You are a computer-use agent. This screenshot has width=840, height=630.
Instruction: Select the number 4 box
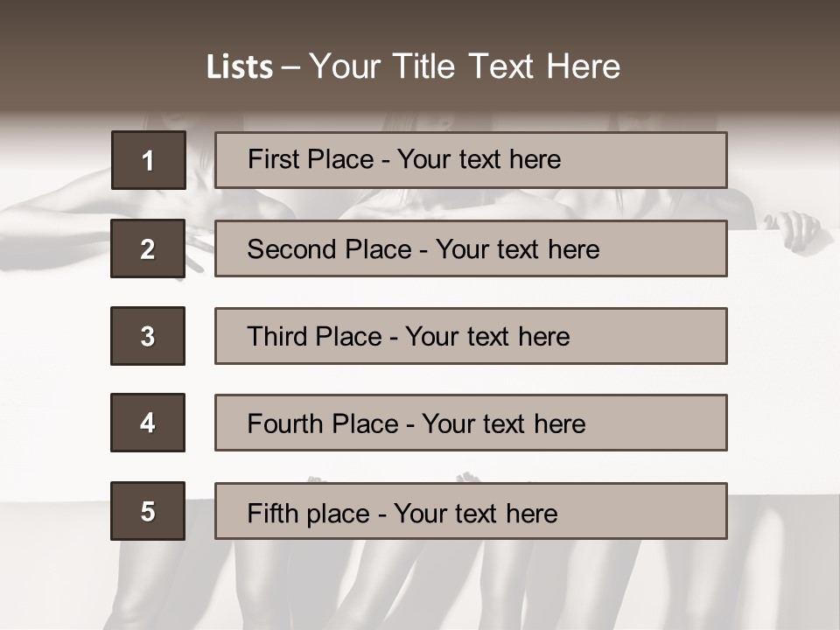click(148, 423)
